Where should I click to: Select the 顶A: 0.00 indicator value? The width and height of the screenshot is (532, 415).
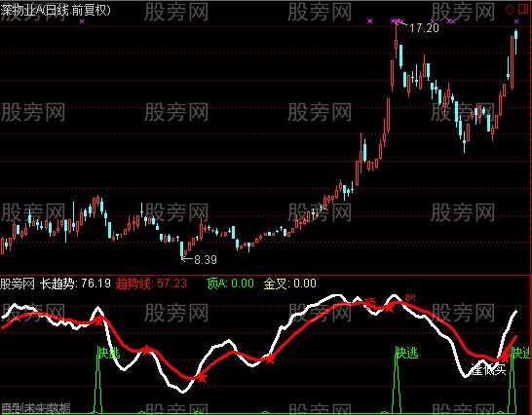pyautogui.click(x=230, y=283)
